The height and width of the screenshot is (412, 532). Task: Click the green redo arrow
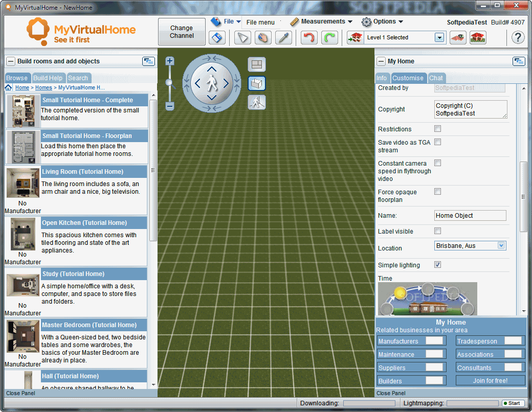coord(329,37)
